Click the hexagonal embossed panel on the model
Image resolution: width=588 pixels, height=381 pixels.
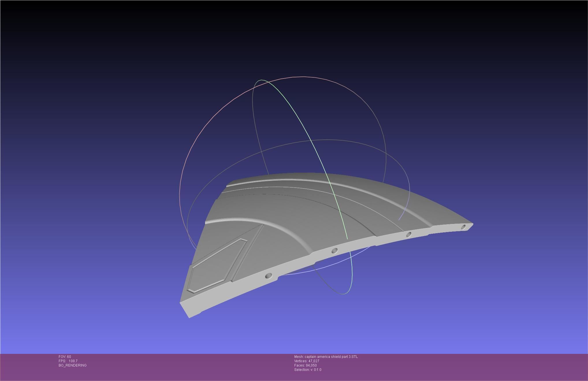(x=217, y=266)
